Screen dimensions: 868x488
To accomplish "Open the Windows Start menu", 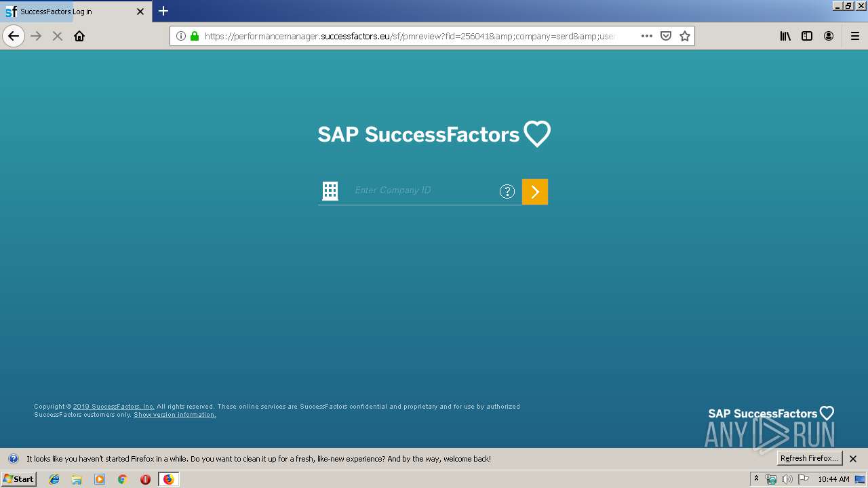I will (18, 479).
